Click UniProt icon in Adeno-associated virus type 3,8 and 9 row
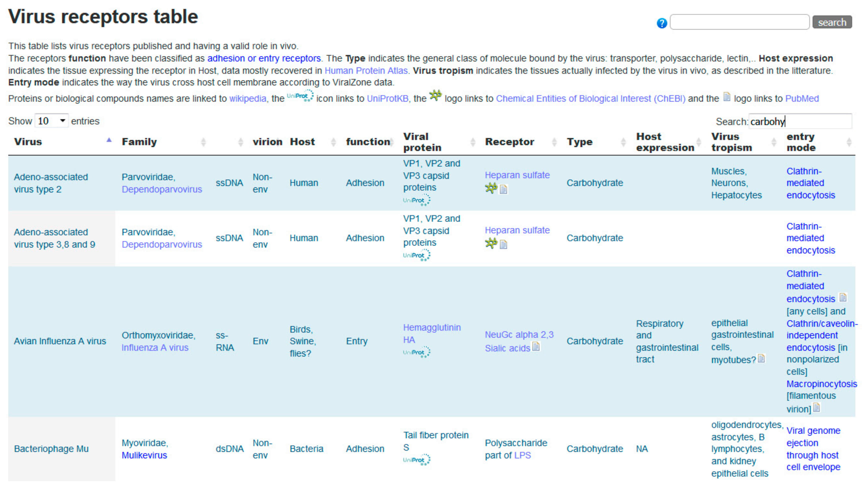This screenshot has height=489, width=868. tap(416, 255)
